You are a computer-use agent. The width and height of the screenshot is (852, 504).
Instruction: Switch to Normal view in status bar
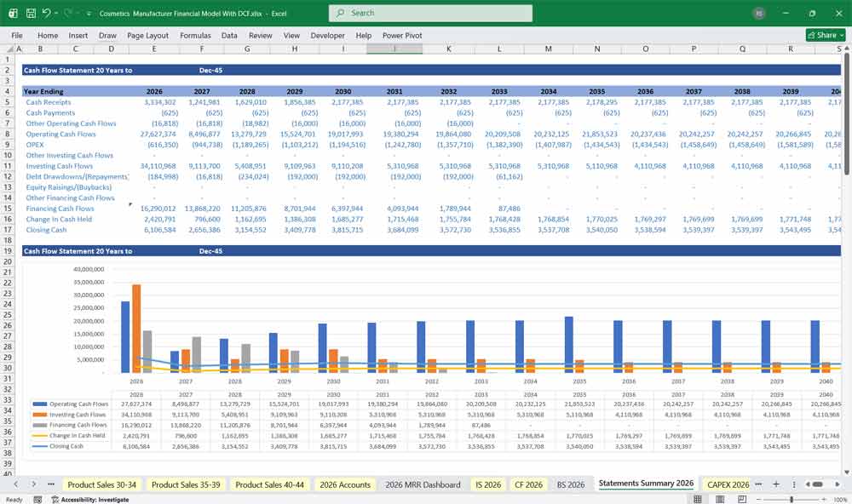[698, 497]
